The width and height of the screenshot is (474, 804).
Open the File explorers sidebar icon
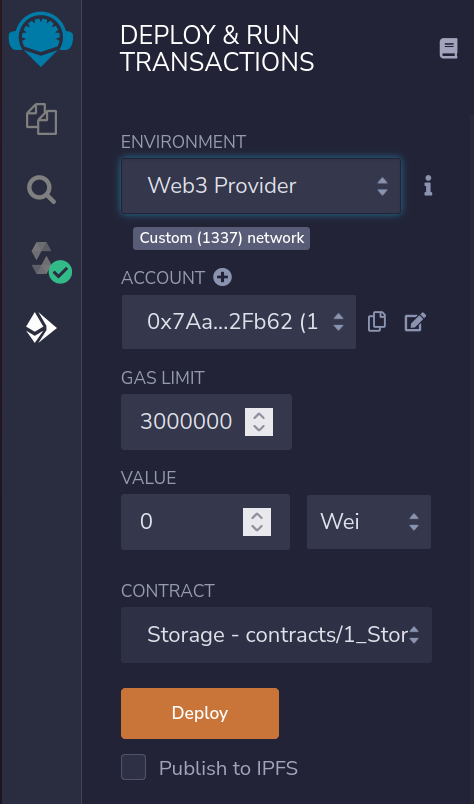[x=42, y=119]
